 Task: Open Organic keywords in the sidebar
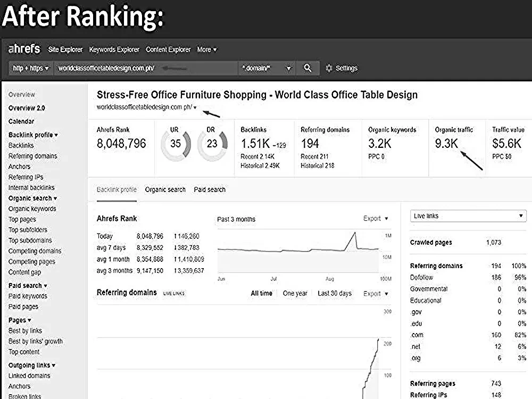[32, 209]
